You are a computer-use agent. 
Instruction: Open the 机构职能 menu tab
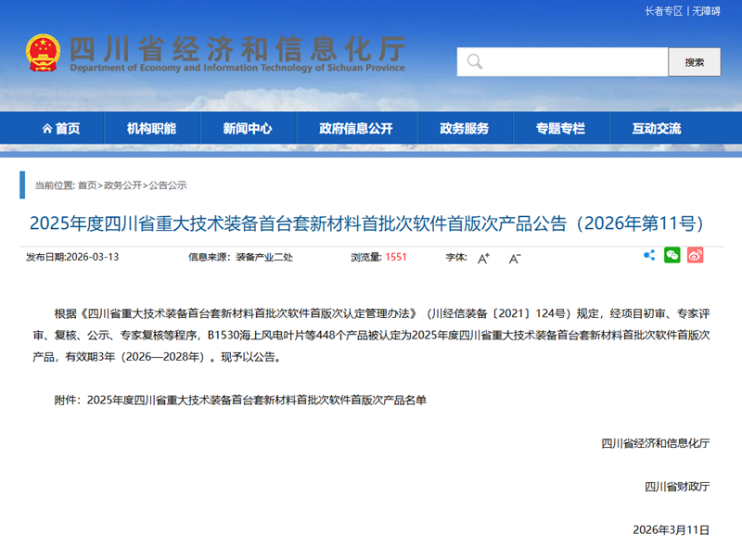(x=151, y=129)
